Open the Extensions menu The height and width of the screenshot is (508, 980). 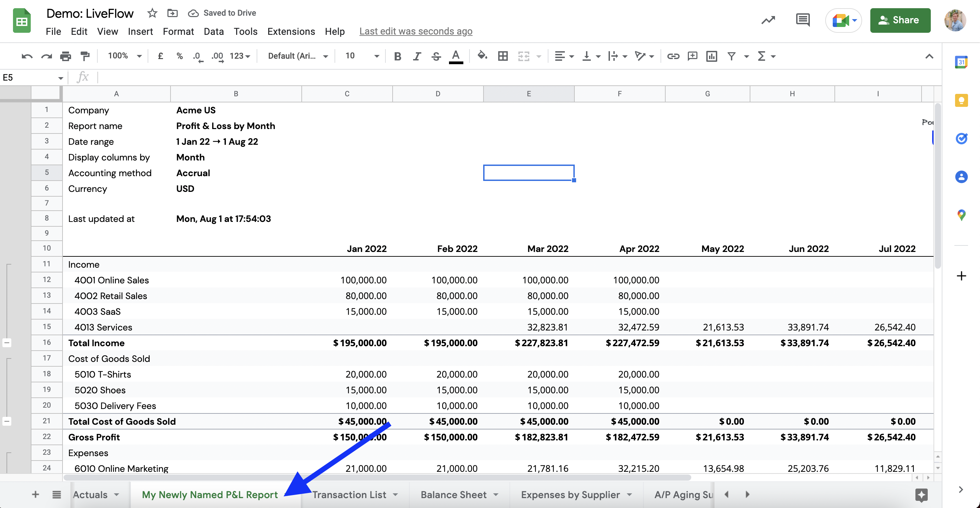tap(291, 31)
